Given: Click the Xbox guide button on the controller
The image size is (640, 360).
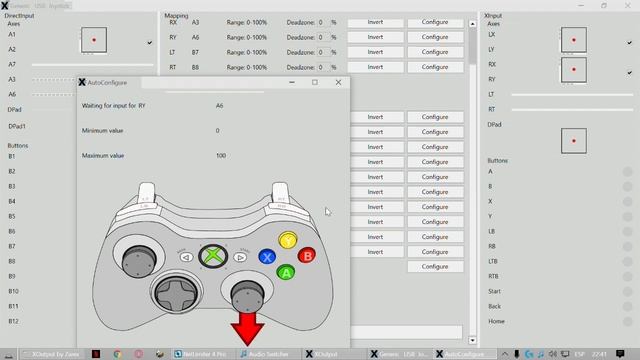Looking at the screenshot, I should [213, 256].
